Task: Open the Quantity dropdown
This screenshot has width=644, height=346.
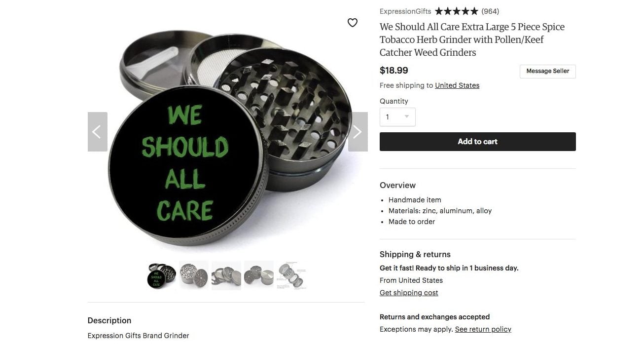Action: [397, 117]
